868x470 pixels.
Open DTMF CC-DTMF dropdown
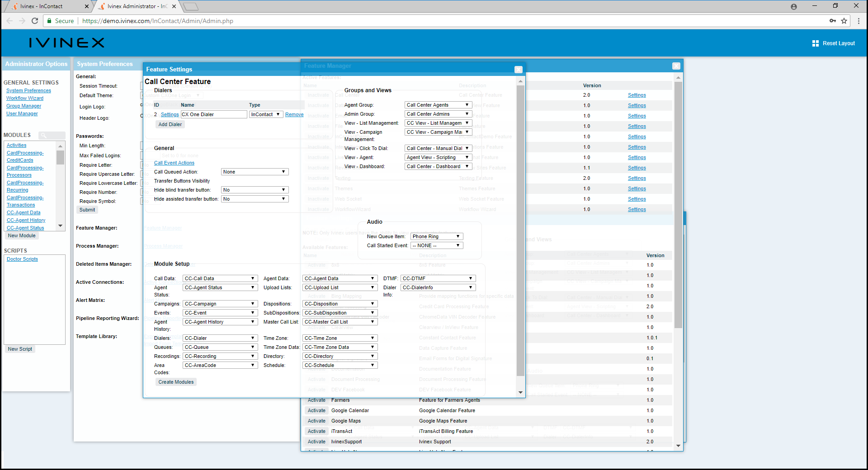coord(438,278)
